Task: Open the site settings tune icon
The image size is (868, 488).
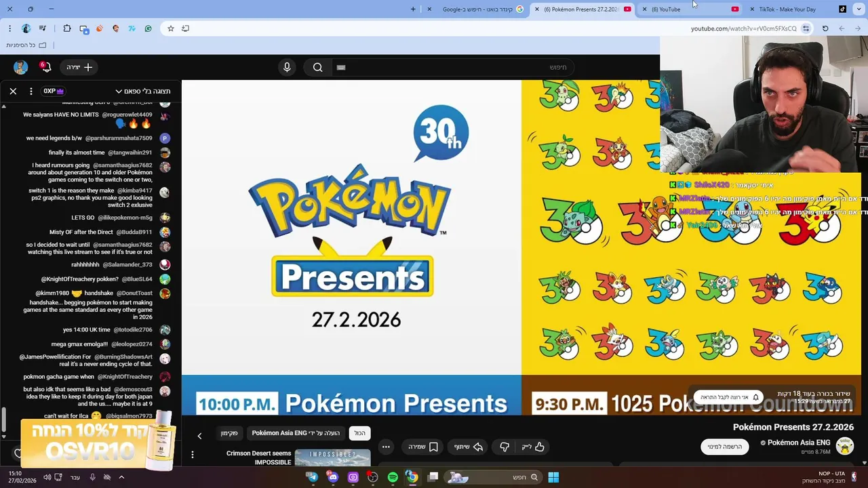Action: [x=806, y=28]
